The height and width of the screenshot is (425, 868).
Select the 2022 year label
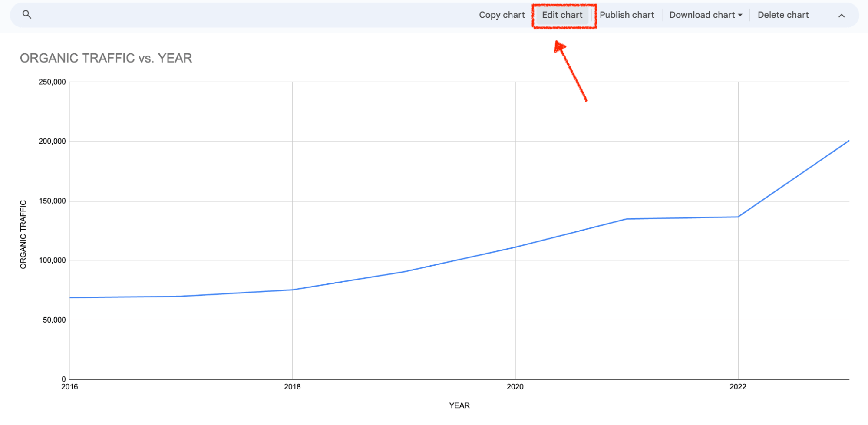[x=738, y=386]
